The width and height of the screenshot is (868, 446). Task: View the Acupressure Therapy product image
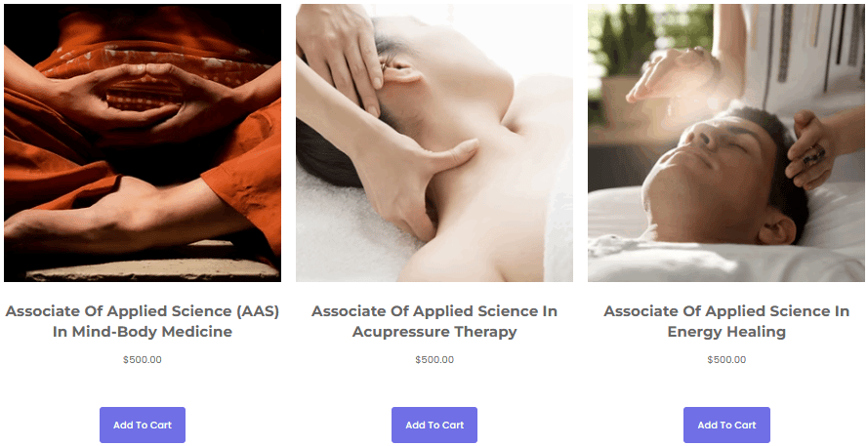click(x=434, y=142)
